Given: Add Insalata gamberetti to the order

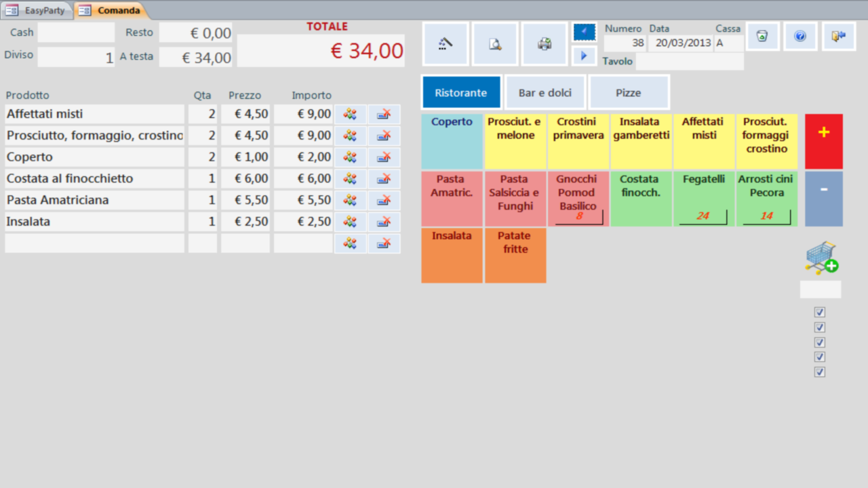Looking at the screenshot, I should click(x=642, y=142).
